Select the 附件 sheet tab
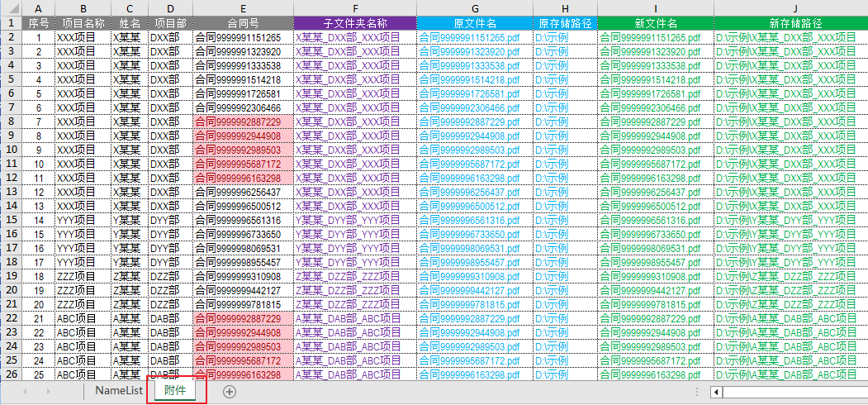 click(x=175, y=390)
